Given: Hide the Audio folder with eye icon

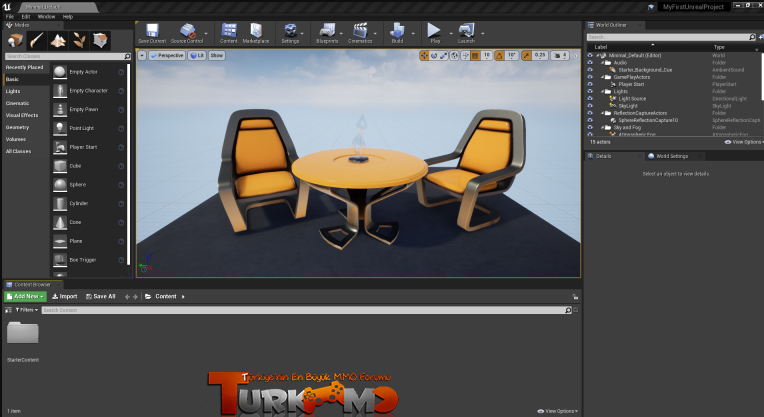Looking at the screenshot, I should click(590, 63).
